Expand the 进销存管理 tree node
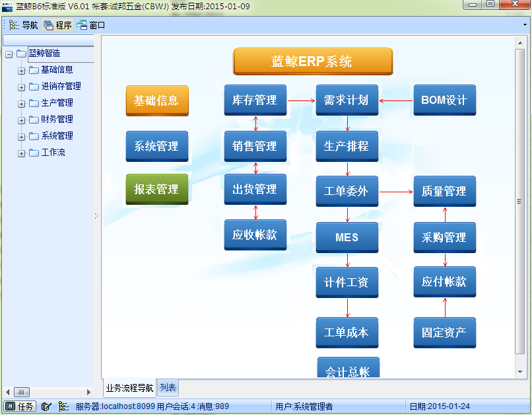532x415 pixels. tap(21, 88)
